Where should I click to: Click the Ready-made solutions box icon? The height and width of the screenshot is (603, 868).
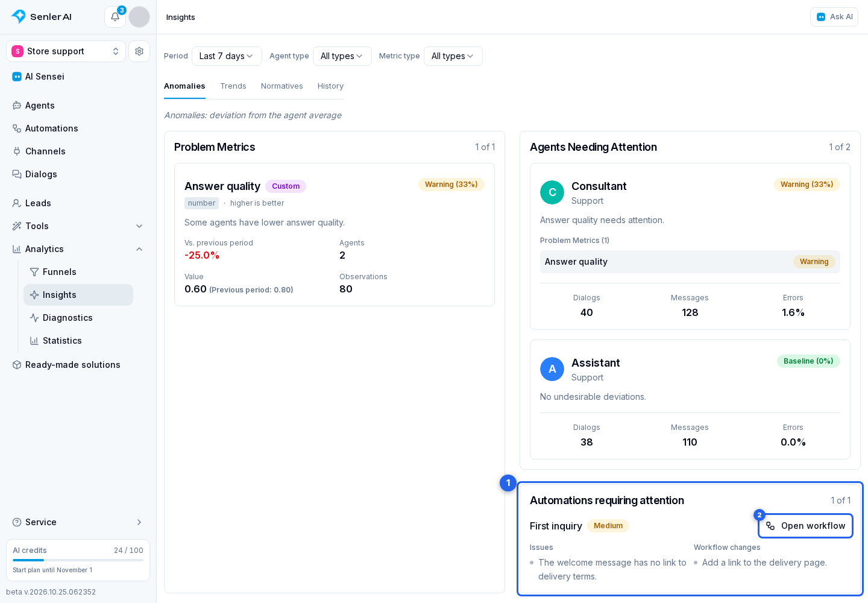click(17, 365)
